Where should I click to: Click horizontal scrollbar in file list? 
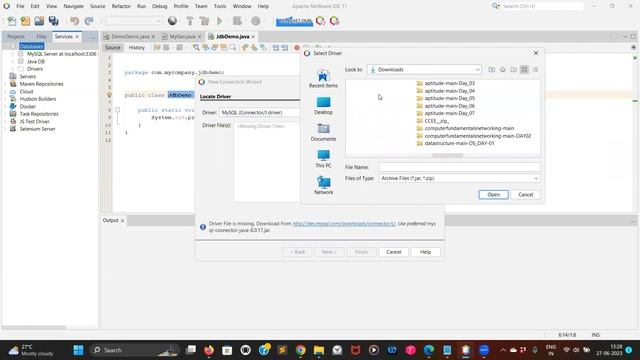point(447,156)
